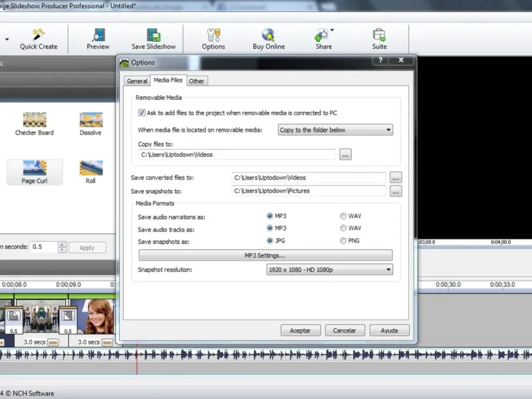Open the Share dropdown arrow
Viewport: 532px width, 399px height.
pos(332,30)
